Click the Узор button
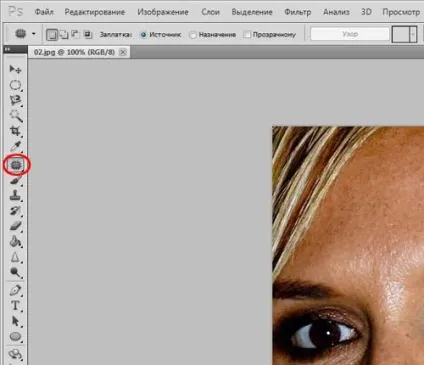The image size is (424, 365). pyautogui.click(x=350, y=34)
